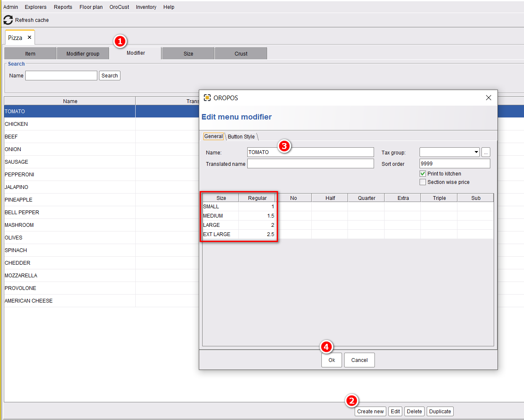Screen dimensions: 524x420
Task: Click the Create new button
Action: 371,412
